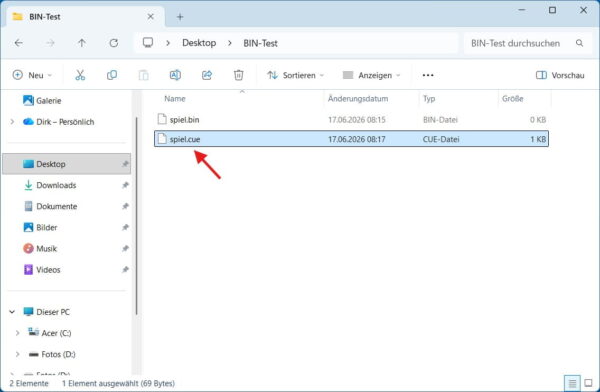
Task: Click the BIN-Datei type cell
Action: pyautogui.click(x=440, y=120)
